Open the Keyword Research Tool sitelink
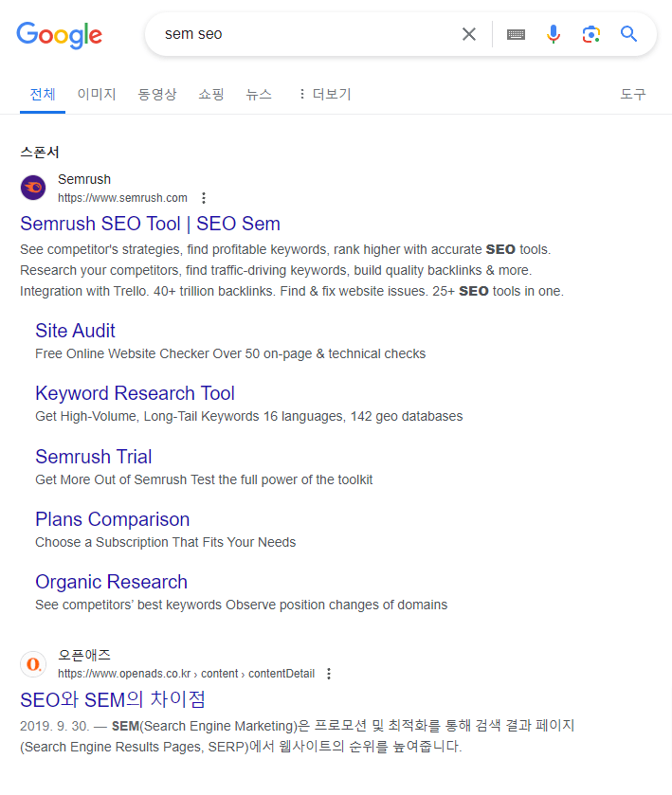672x795 pixels. [135, 393]
